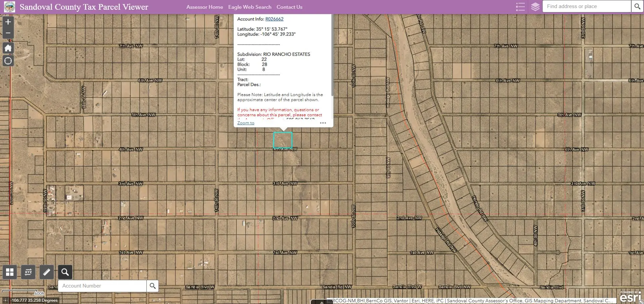Focus the Account Number input field
Viewport: 644px width, 304px height.
[102, 286]
